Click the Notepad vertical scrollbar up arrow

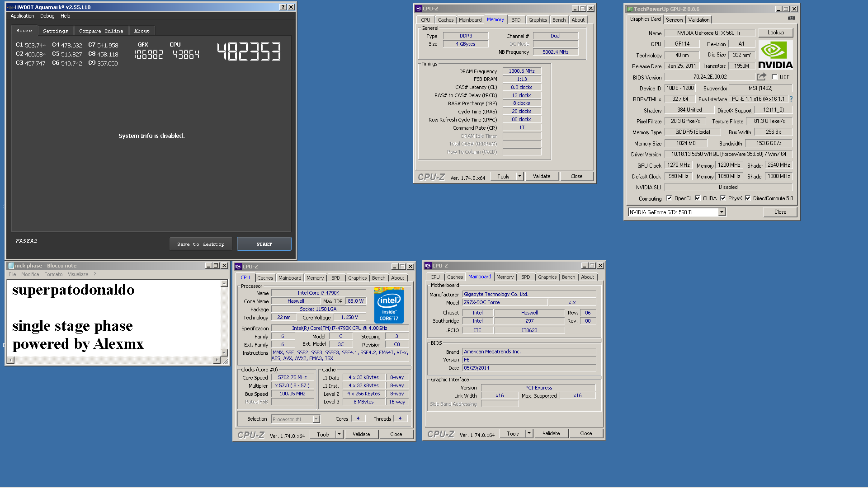224,283
